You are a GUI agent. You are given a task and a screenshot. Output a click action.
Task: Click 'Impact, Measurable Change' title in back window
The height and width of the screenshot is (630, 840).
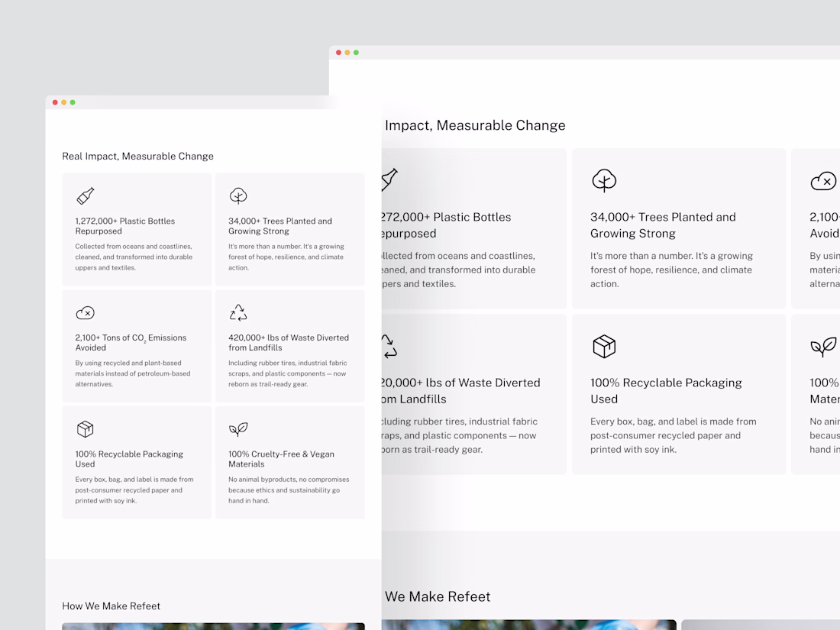[475, 125]
